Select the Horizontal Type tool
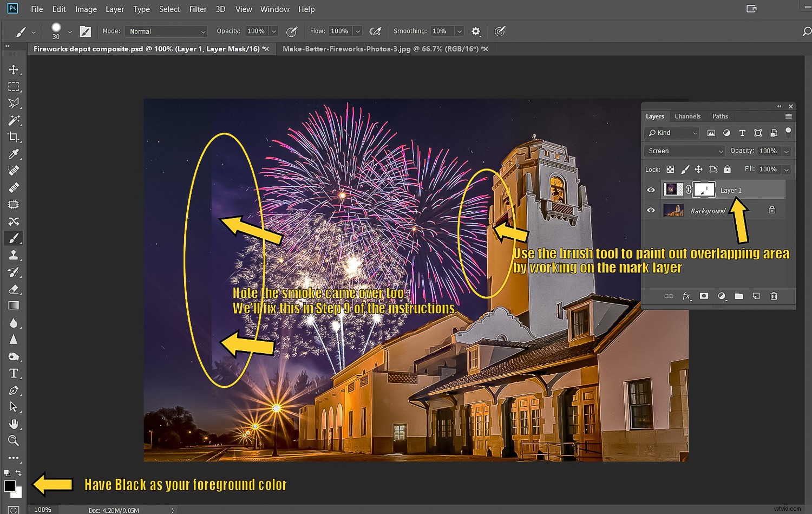 pos(14,373)
